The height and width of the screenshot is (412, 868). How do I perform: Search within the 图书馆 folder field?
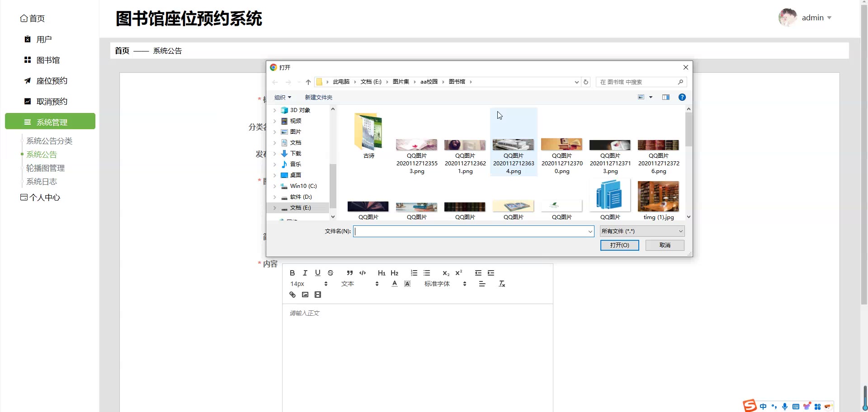641,82
